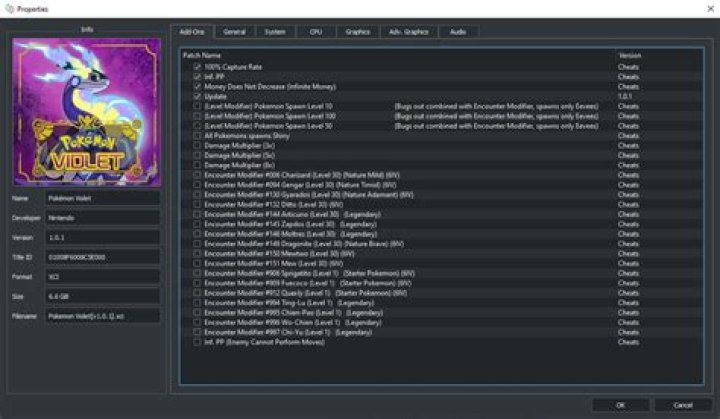Click the Filename field
Image resolution: width=720 pixels, height=419 pixels.
click(x=103, y=316)
